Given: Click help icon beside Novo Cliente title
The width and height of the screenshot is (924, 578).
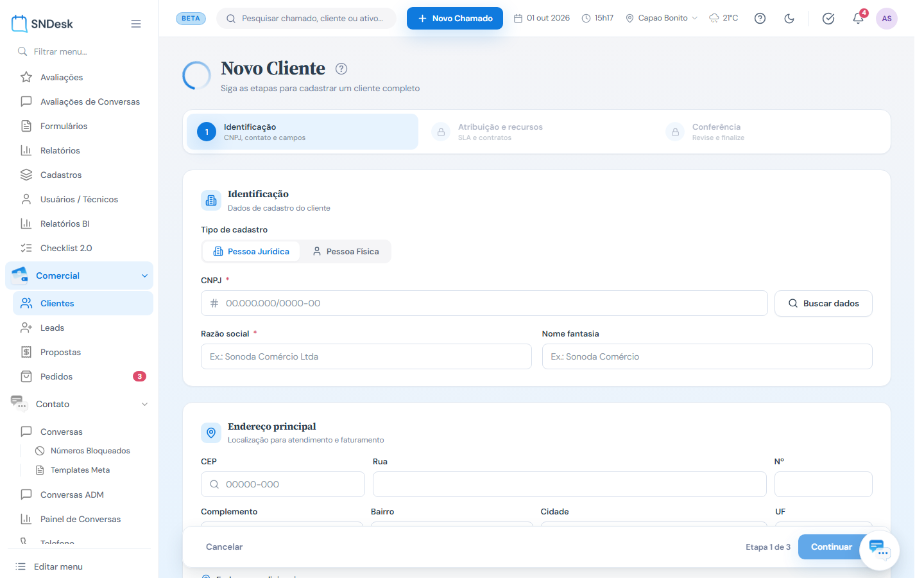Looking at the screenshot, I should point(341,69).
